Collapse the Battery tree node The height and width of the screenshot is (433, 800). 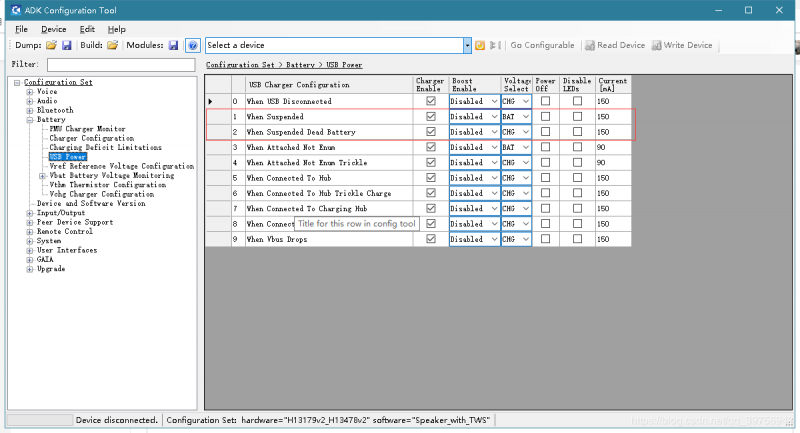(x=30, y=120)
